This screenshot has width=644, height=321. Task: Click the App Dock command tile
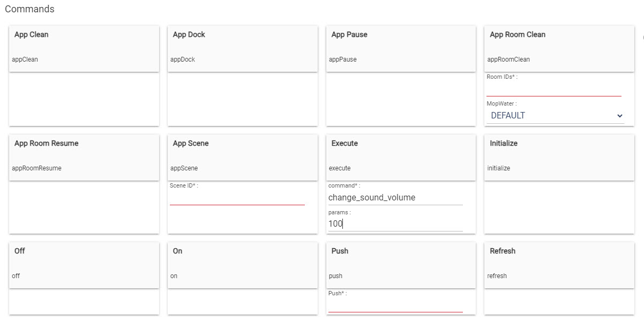[243, 48]
